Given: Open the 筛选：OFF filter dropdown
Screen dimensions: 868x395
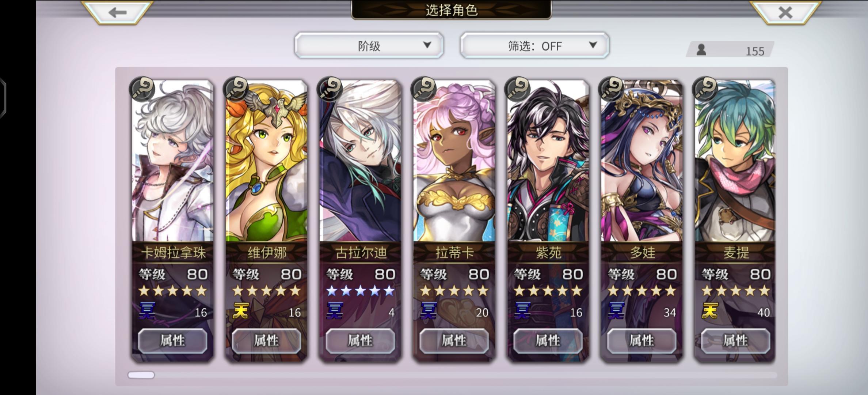Looking at the screenshot, I should tap(534, 45).
